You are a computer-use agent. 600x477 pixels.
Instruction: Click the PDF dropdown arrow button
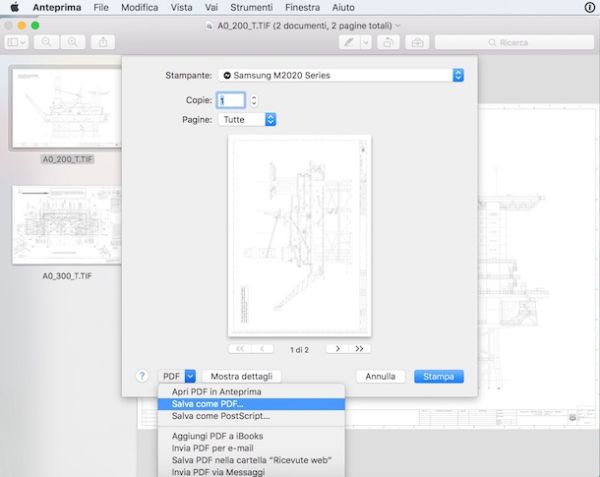(190, 377)
